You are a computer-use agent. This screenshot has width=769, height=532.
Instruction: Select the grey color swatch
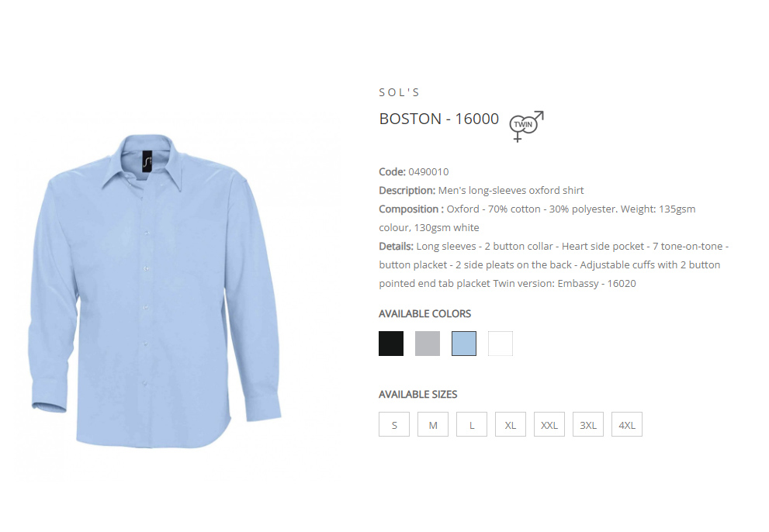coord(427,344)
